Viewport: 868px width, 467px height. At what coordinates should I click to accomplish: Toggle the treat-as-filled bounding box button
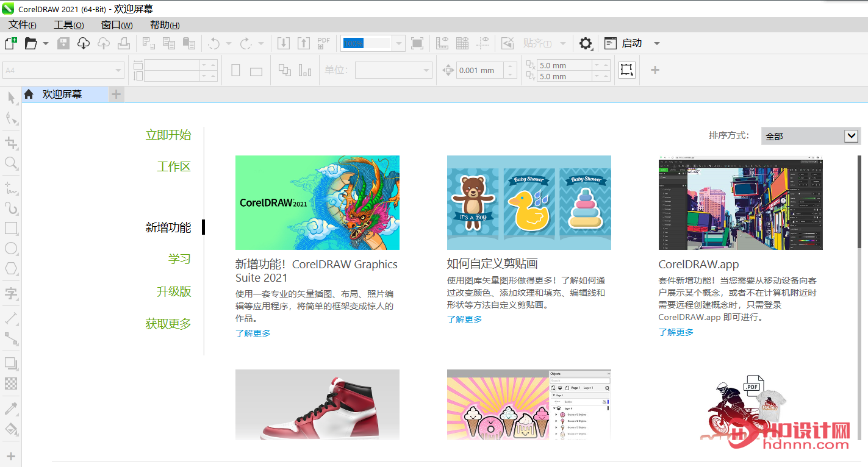pos(626,70)
